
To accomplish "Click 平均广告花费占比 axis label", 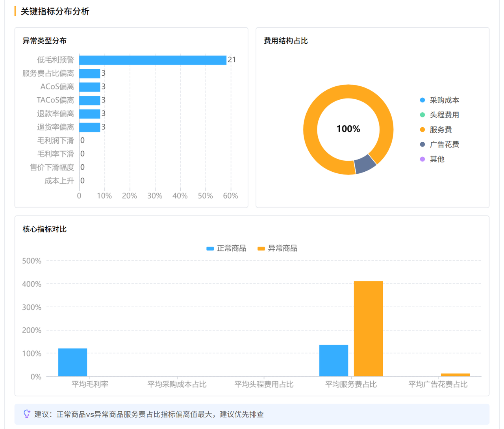I will tap(438, 384).
